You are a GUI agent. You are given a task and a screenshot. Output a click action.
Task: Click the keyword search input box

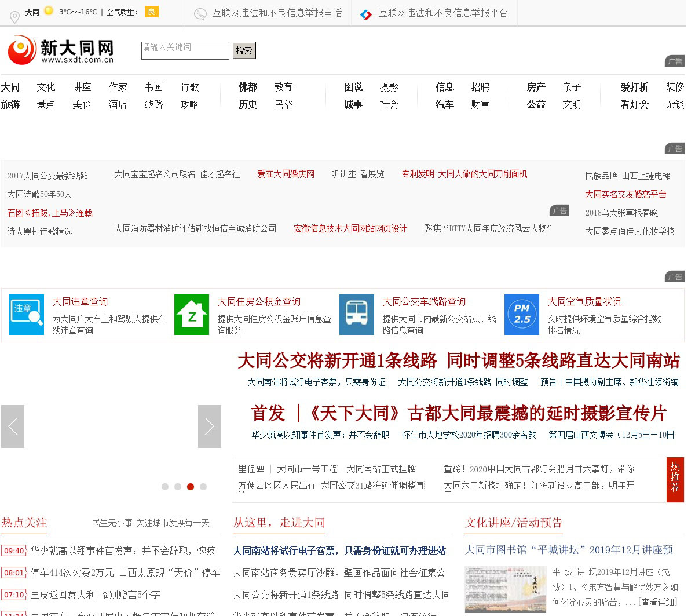point(185,50)
